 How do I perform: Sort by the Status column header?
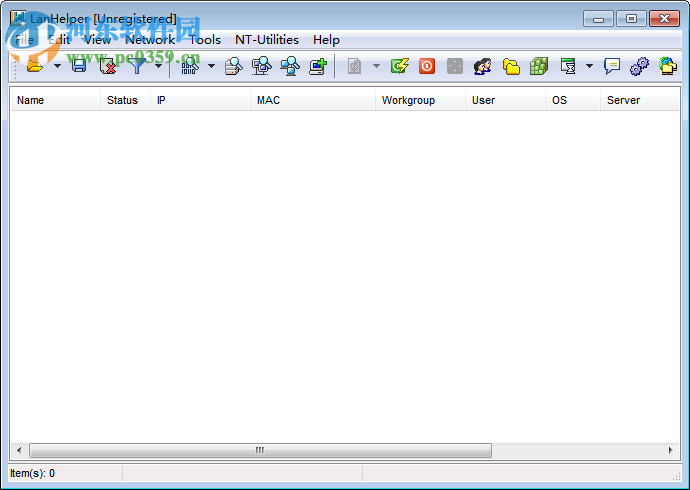125,100
